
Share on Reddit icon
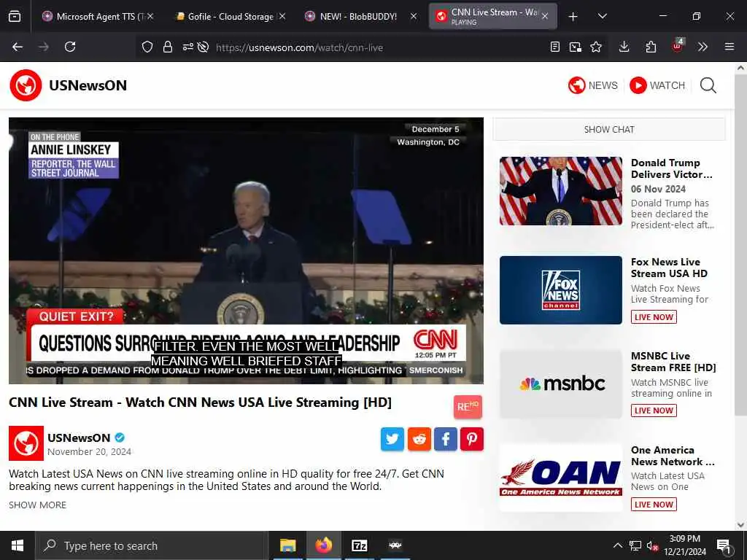coord(419,439)
